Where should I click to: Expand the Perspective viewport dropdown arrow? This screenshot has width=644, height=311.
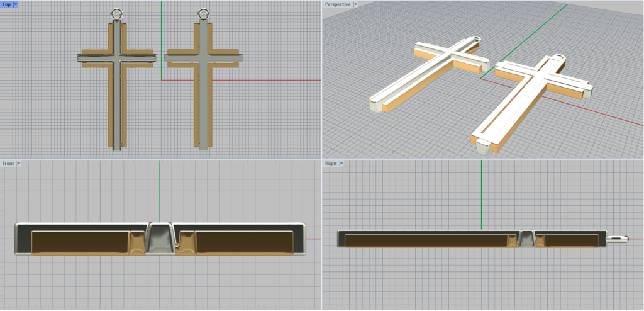(355, 4)
